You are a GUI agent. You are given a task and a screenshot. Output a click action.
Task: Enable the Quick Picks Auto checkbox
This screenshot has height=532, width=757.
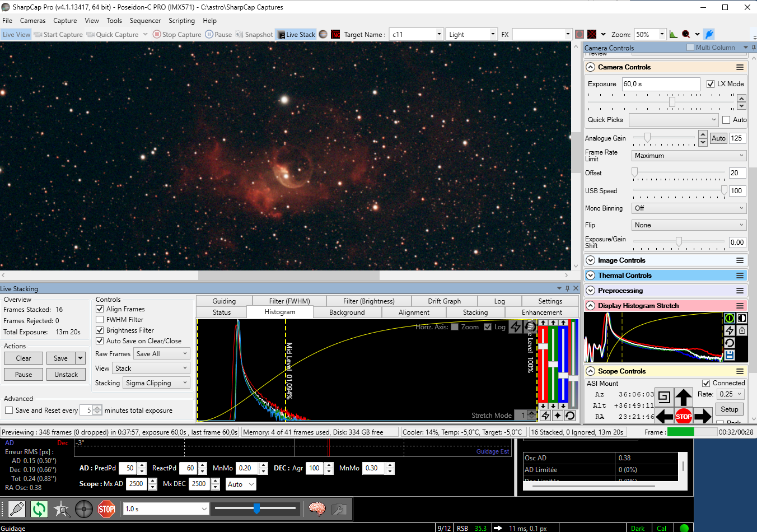(726, 120)
